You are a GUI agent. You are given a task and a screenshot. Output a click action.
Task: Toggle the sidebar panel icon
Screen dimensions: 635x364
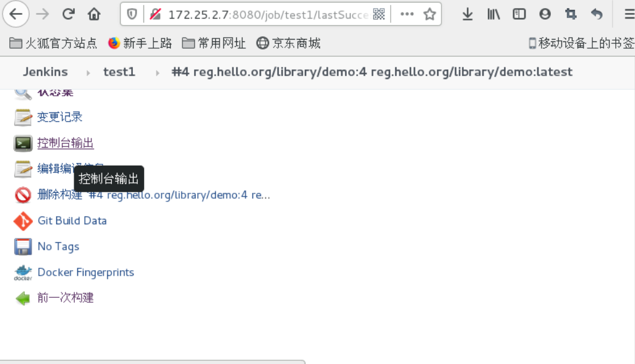coord(519,14)
